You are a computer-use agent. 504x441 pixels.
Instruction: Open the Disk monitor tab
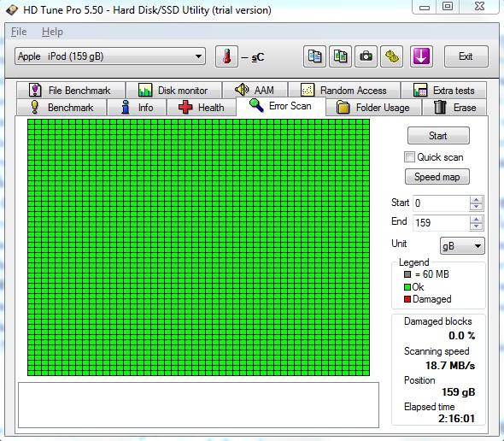coord(173,91)
